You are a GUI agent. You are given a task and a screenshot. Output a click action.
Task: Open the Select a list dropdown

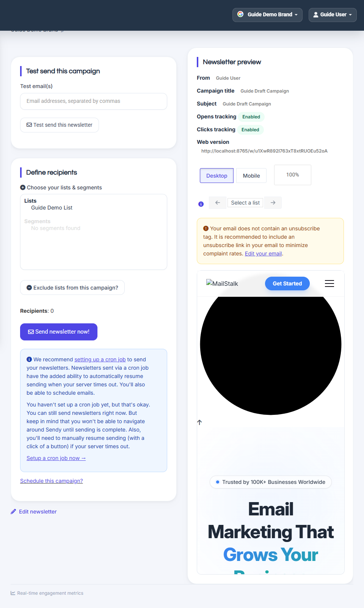pos(245,203)
